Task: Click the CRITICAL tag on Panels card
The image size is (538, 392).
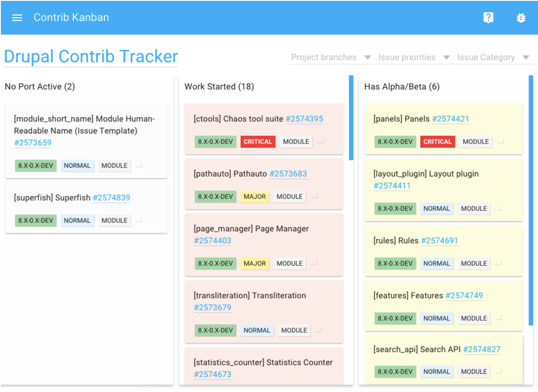Action: click(438, 141)
